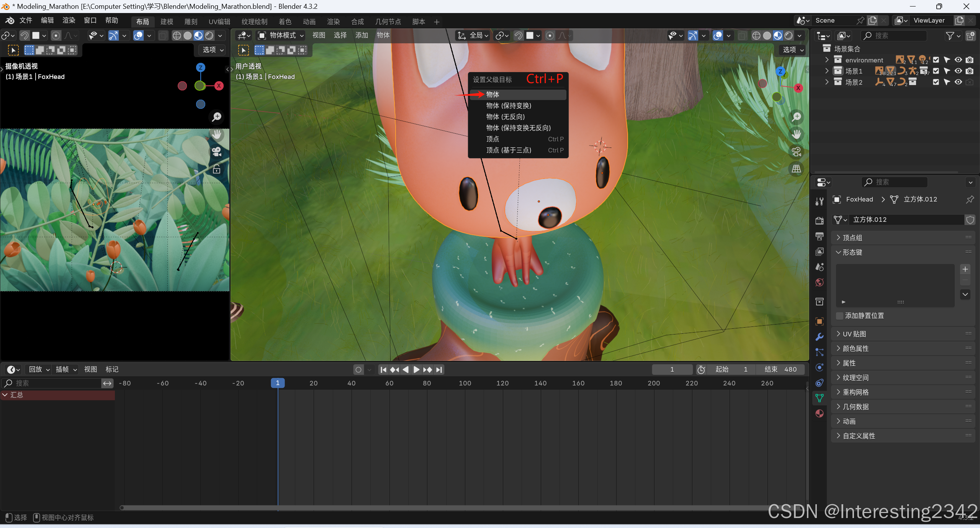Image resolution: width=980 pixels, height=528 pixels.
Task: Expand the 场景1 collection in outliner
Action: pyautogui.click(x=827, y=71)
